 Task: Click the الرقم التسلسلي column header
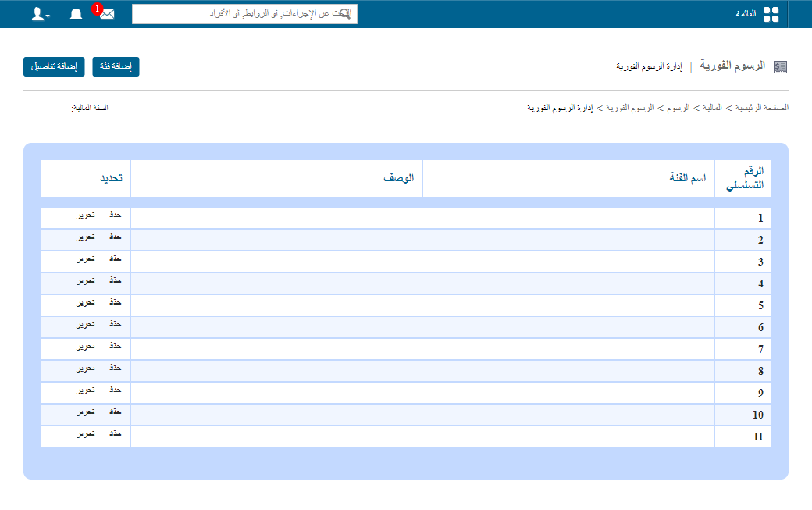(744, 178)
